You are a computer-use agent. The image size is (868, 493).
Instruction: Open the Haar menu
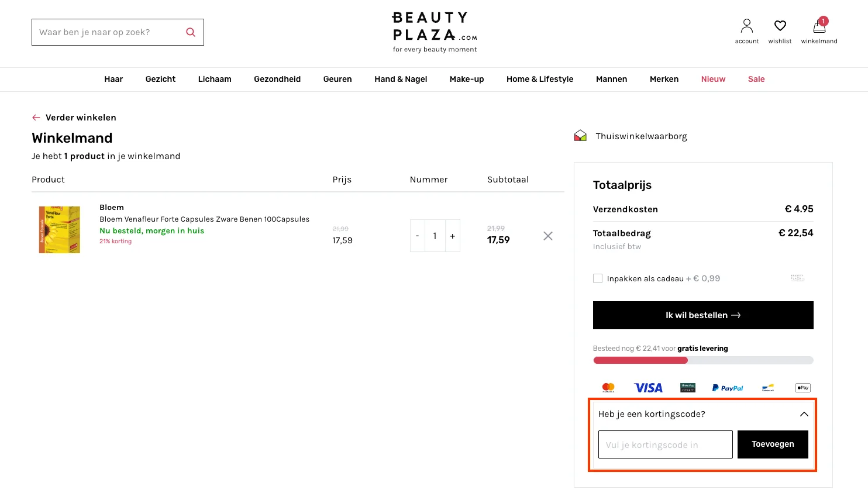(x=113, y=79)
